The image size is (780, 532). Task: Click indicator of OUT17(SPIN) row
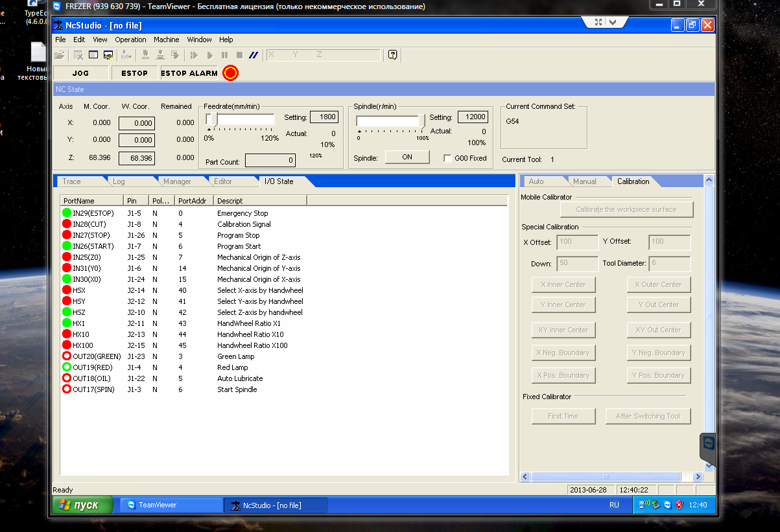(x=66, y=389)
